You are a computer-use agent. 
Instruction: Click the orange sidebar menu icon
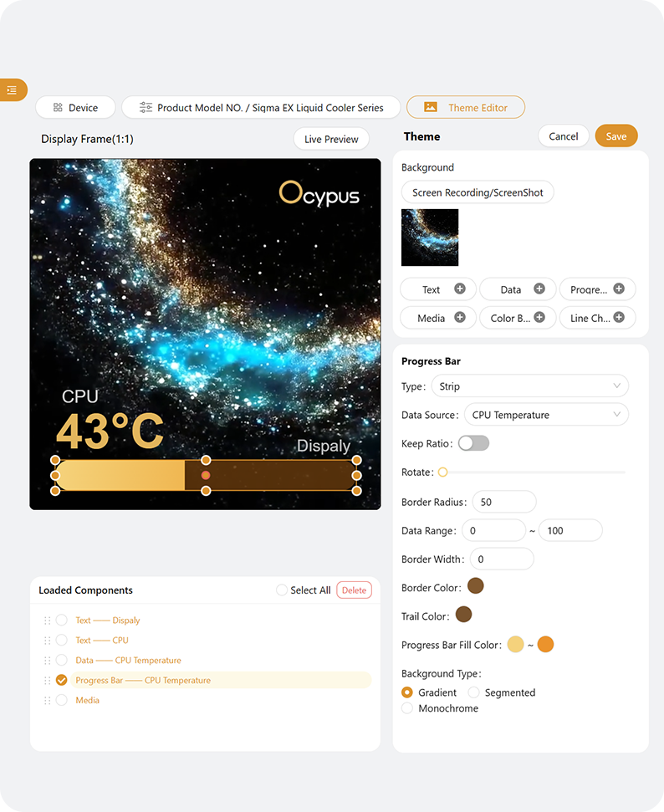click(x=12, y=89)
